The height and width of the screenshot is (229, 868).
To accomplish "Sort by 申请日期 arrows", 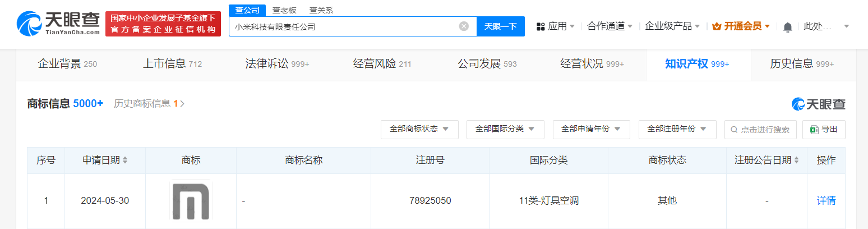I will [x=125, y=161].
